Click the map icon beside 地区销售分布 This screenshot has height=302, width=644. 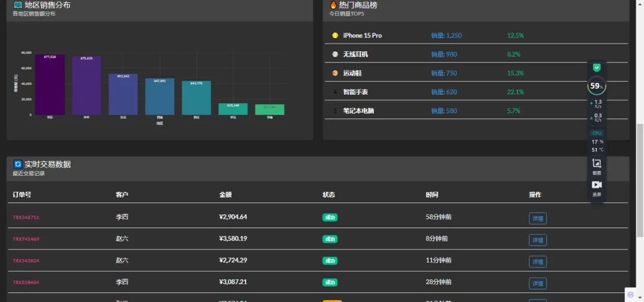pyautogui.click(x=18, y=5)
